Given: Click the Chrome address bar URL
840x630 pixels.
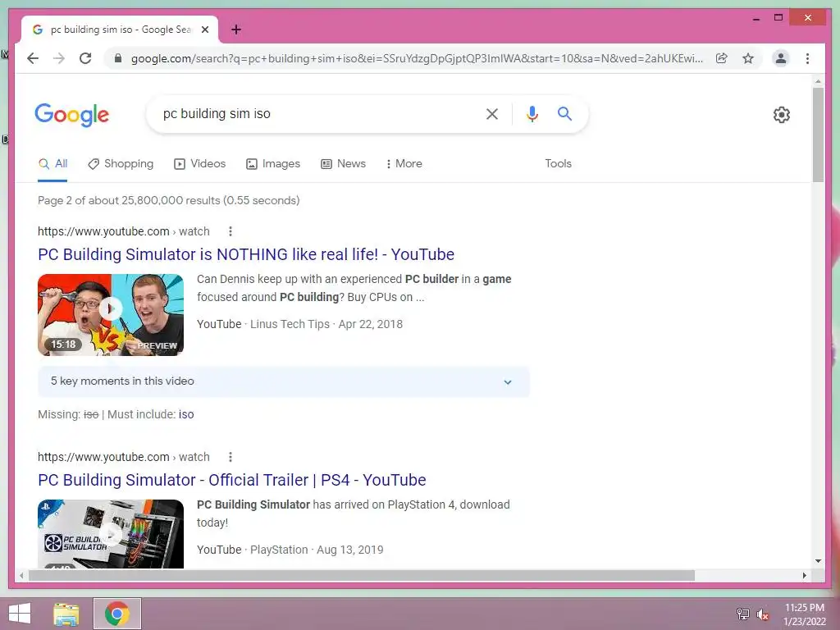Looking at the screenshot, I should coord(417,58).
